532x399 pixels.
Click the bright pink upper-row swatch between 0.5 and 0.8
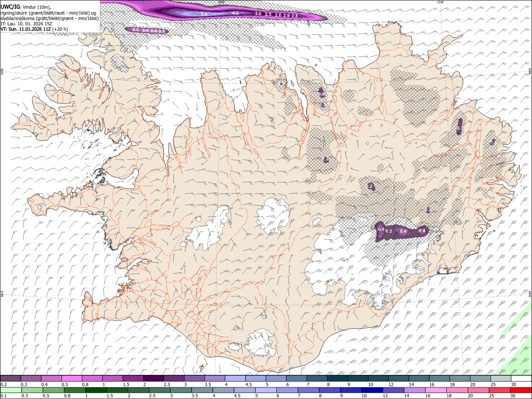point(72,379)
